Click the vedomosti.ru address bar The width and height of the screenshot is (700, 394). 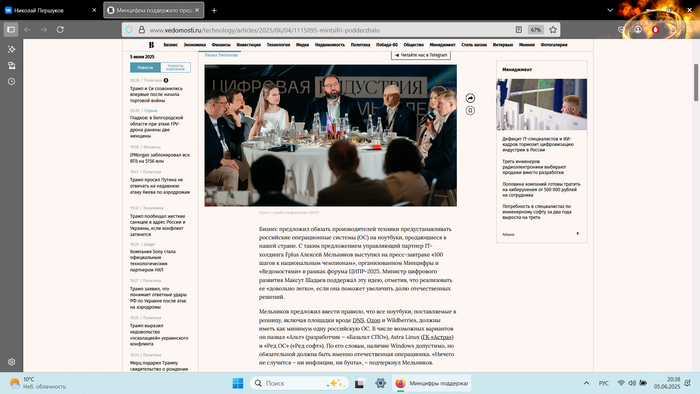click(x=330, y=30)
